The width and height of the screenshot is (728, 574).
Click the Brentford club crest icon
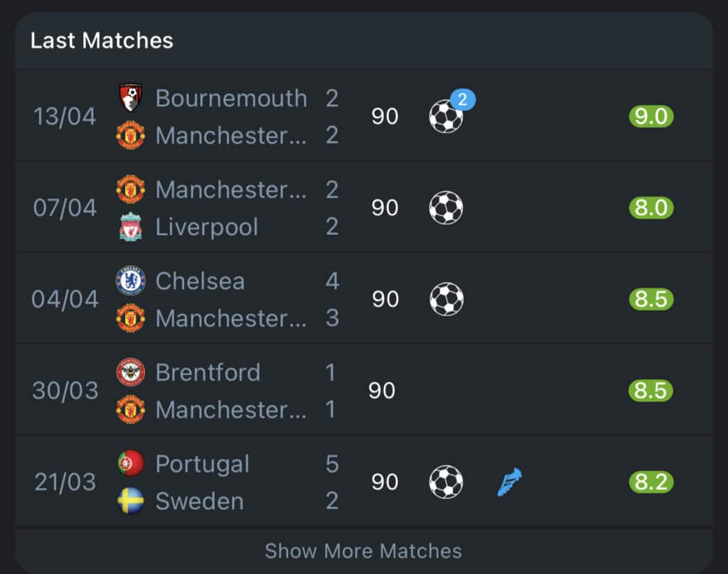tap(130, 372)
